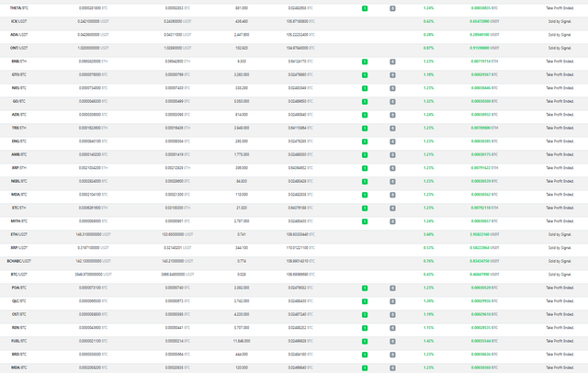
Task: Click the gray badge in the XRP/ETH row
Action: [392, 168]
